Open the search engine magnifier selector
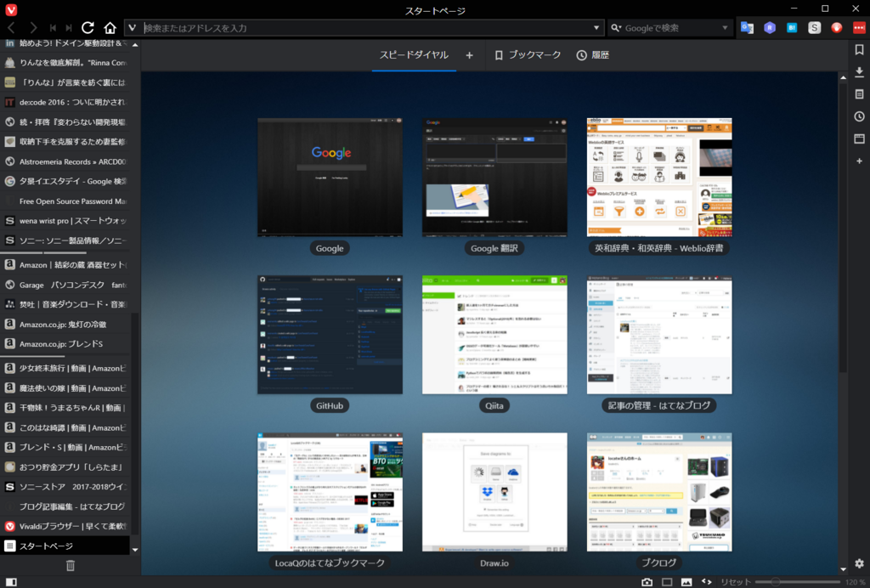This screenshot has height=588, width=870. [x=616, y=28]
